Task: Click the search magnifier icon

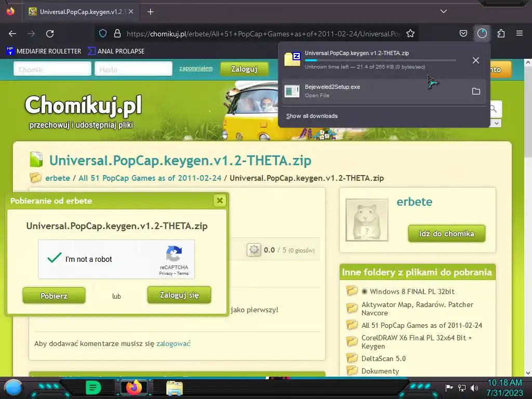Action: (494, 109)
